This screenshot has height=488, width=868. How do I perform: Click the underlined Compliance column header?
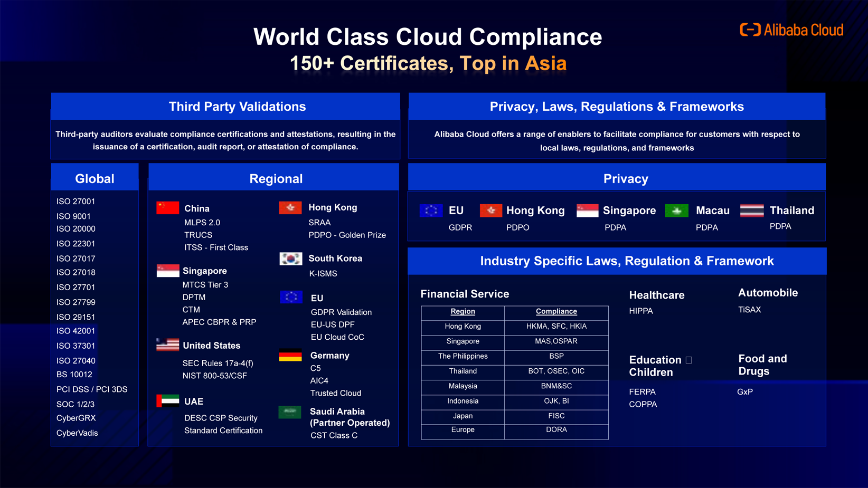click(556, 311)
